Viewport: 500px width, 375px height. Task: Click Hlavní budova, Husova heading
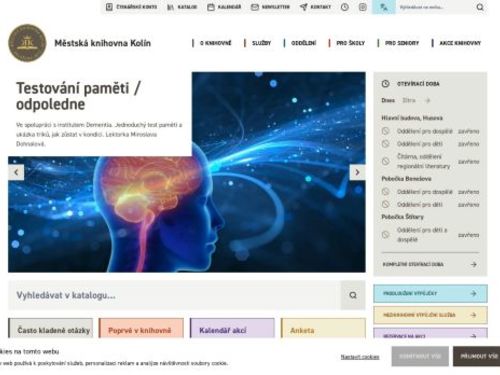[412, 118]
